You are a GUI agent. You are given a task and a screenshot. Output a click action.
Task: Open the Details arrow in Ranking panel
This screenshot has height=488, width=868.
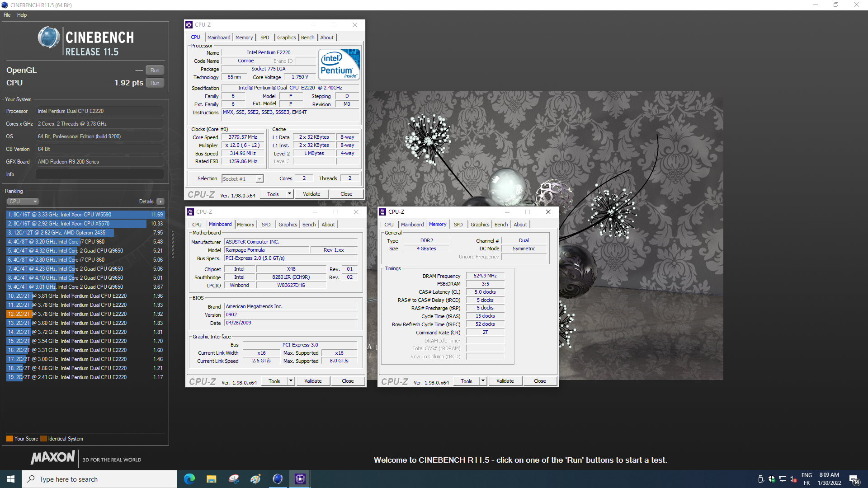tap(160, 202)
